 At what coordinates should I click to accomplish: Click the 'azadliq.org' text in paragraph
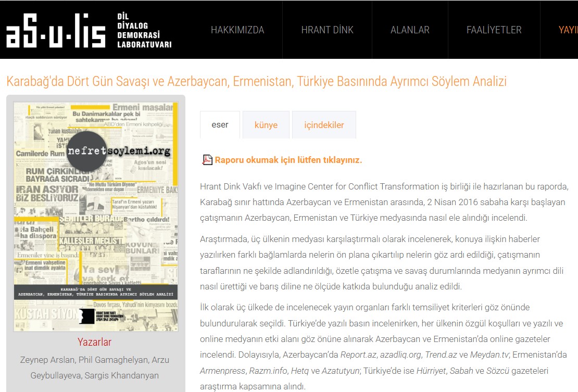(400, 355)
